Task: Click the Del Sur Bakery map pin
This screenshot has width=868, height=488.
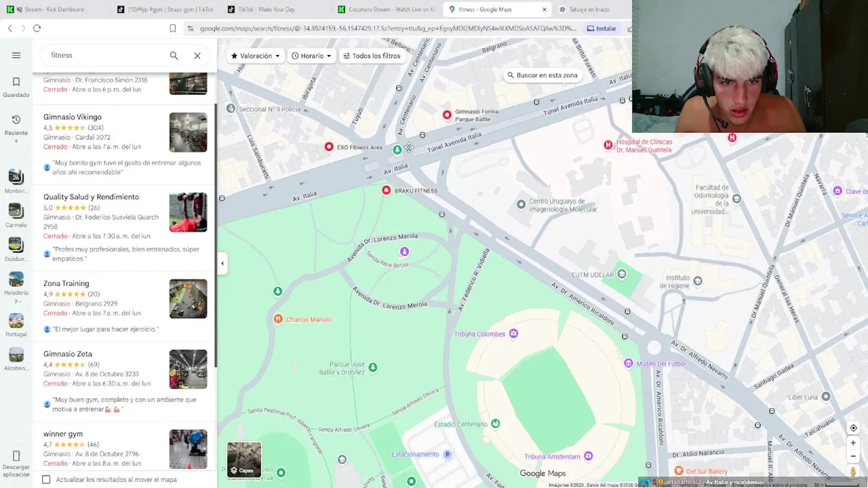Action: [x=679, y=471]
